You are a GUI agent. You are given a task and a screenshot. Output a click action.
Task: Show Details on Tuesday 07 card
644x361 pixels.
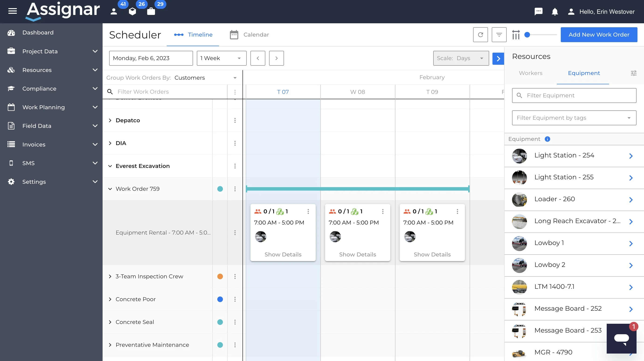pyautogui.click(x=283, y=254)
